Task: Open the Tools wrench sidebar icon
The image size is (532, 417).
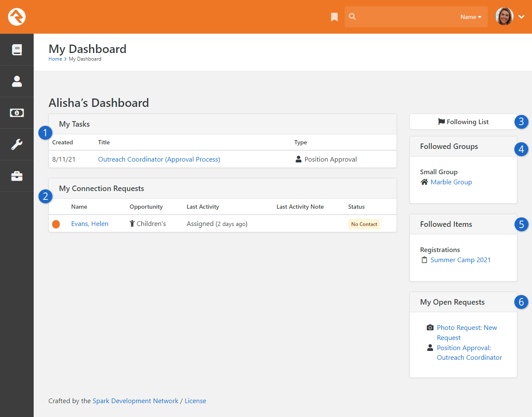Action: [17, 144]
